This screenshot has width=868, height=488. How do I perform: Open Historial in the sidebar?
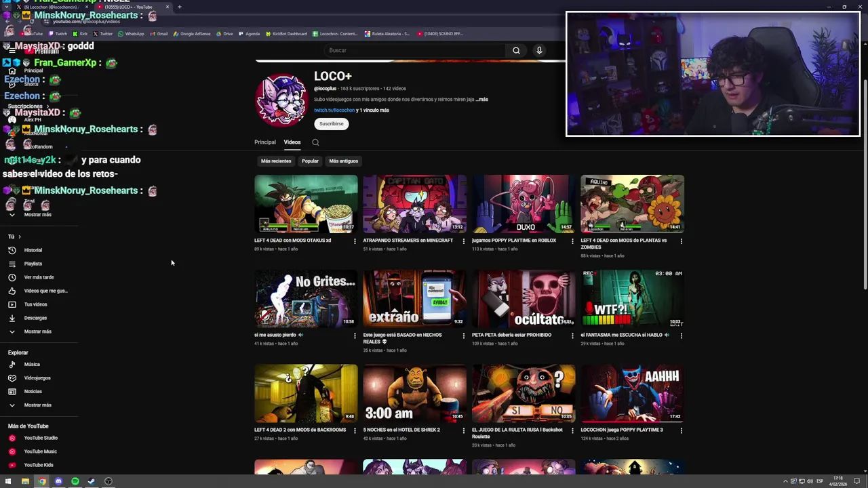click(x=33, y=250)
